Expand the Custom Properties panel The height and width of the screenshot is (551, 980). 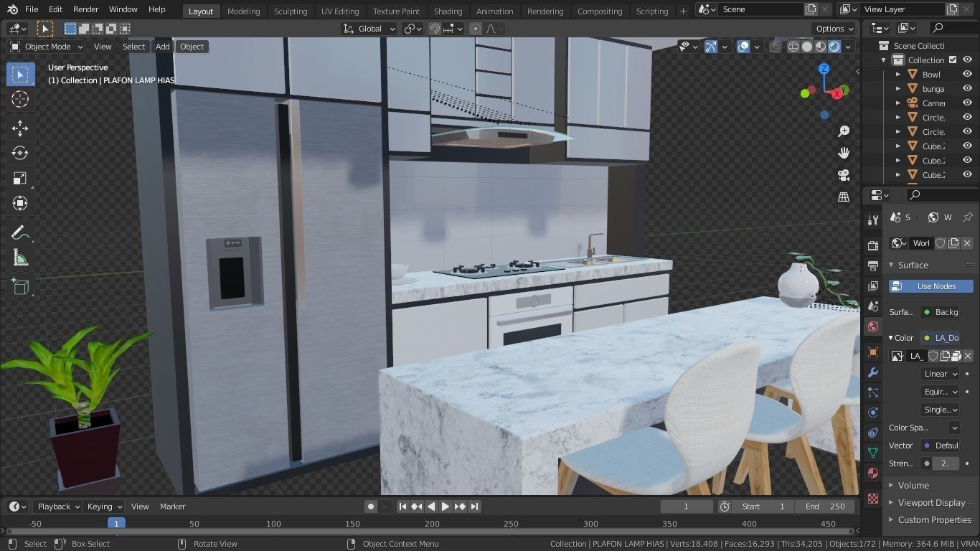(934, 520)
